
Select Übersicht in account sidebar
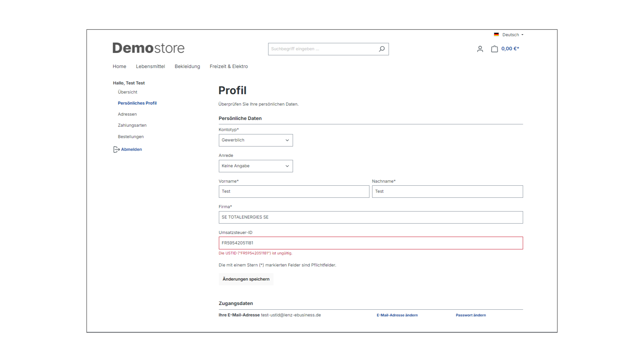[x=127, y=92]
